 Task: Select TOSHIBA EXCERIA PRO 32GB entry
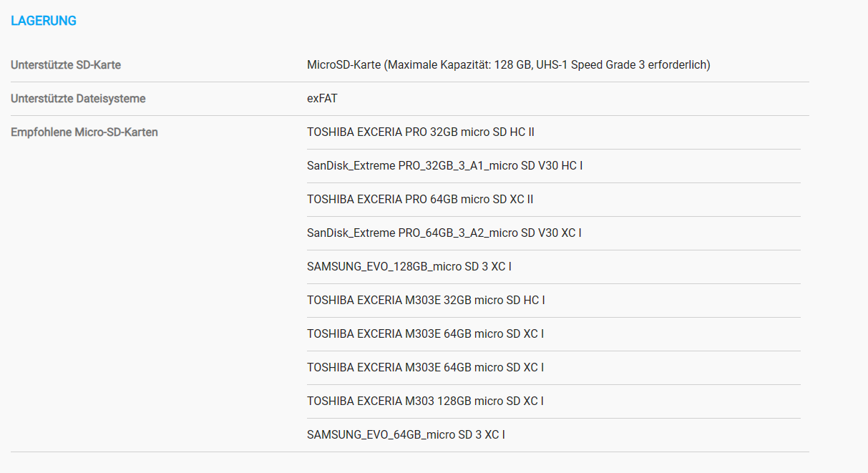(x=421, y=132)
